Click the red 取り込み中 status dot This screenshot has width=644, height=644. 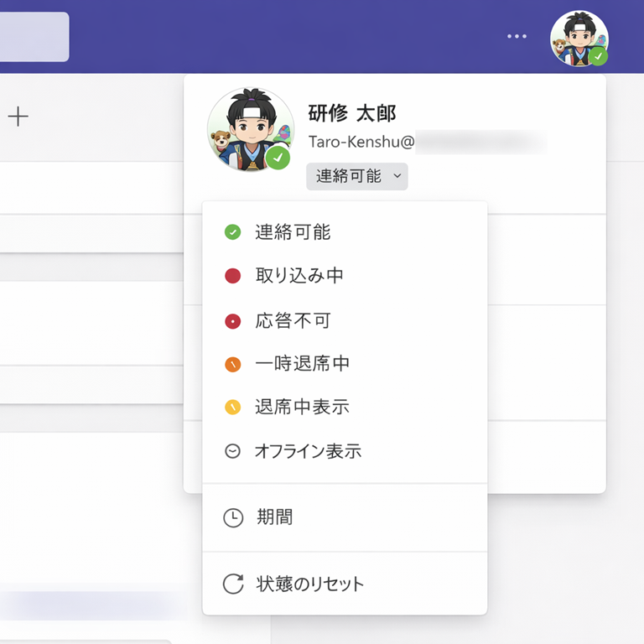233,276
